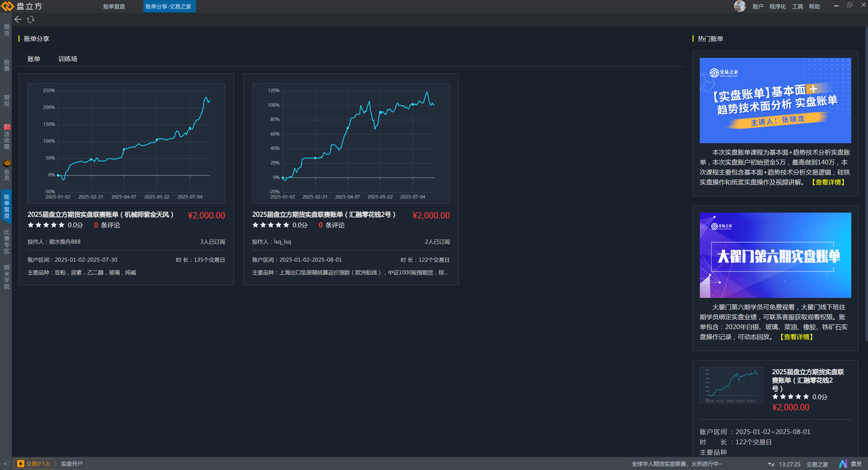Click the back arrow icon
The width and height of the screenshot is (868, 470).
coord(18,19)
